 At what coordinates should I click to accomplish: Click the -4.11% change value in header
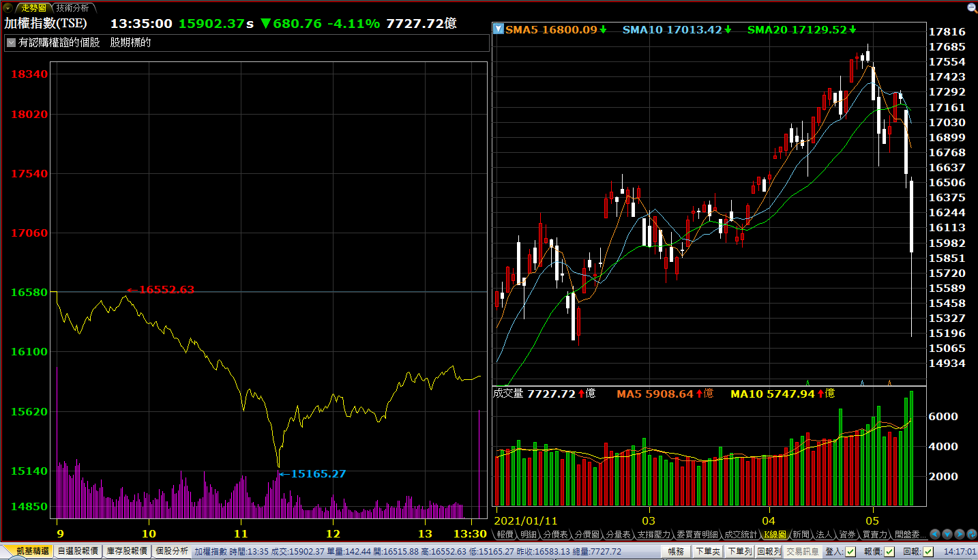pos(353,23)
